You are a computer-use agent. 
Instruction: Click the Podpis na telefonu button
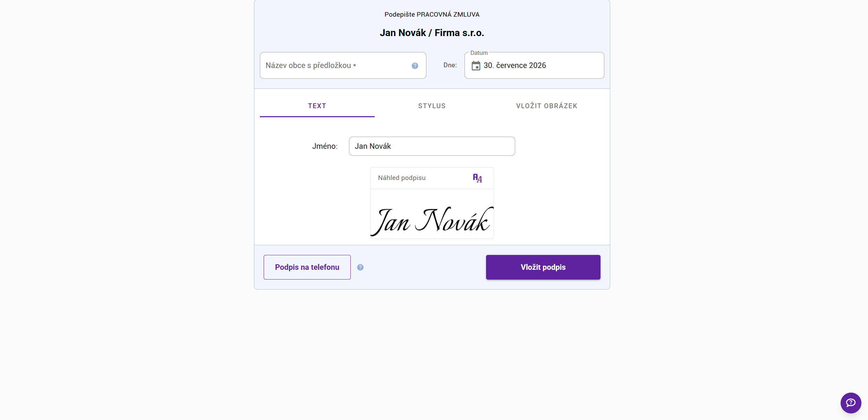point(307,267)
